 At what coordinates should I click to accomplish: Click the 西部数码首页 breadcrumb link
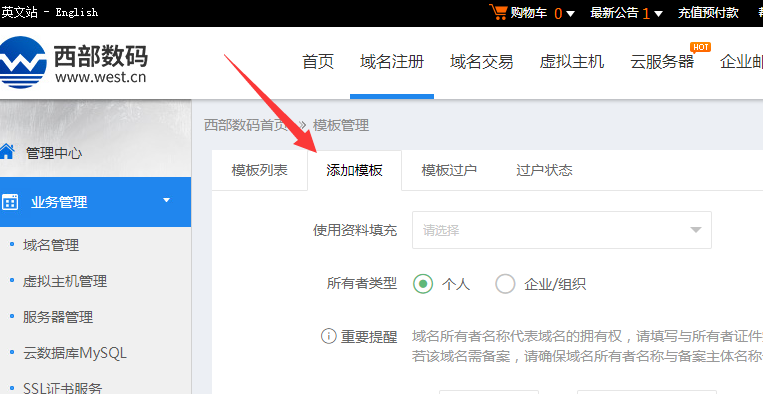246,125
